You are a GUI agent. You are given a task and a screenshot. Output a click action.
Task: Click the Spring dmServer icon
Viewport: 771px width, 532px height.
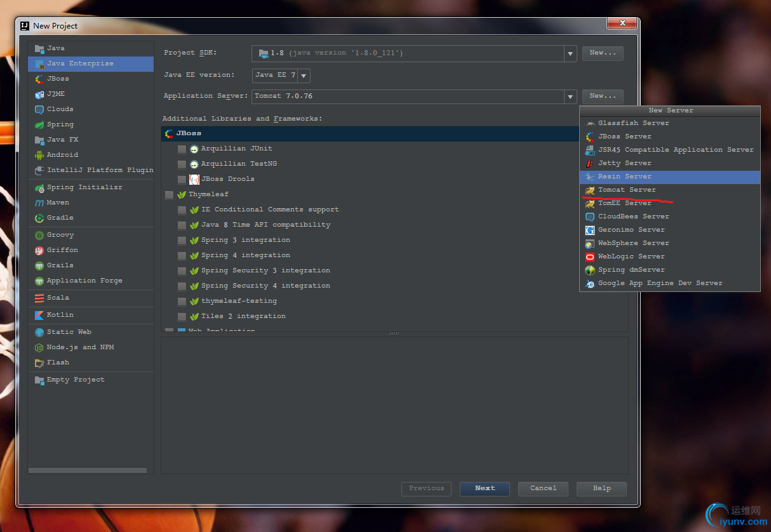coord(590,270)
